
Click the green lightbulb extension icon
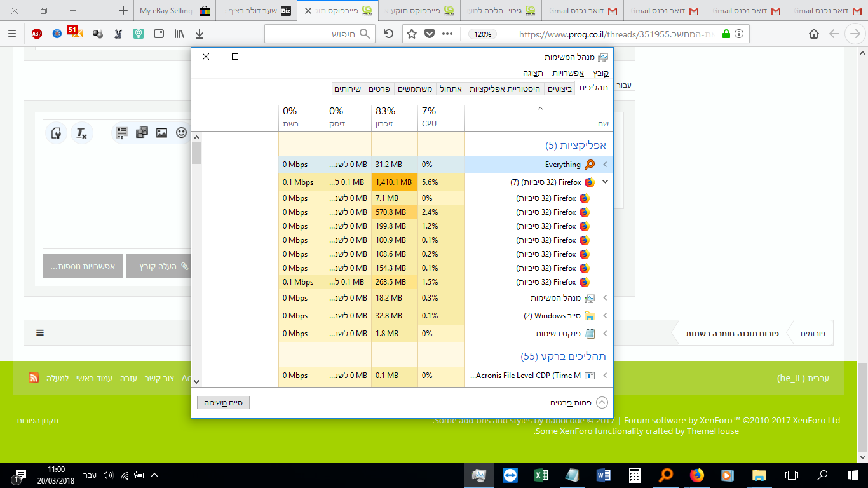139,34
